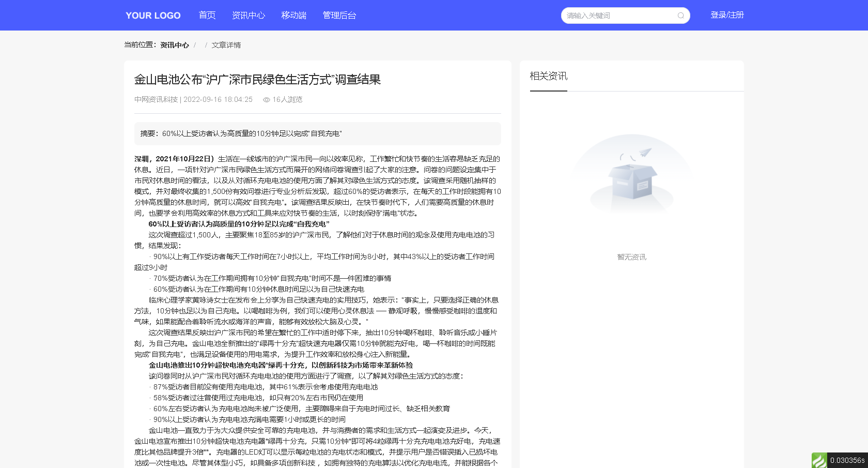Click the search magnifier icon

point(681,16)
